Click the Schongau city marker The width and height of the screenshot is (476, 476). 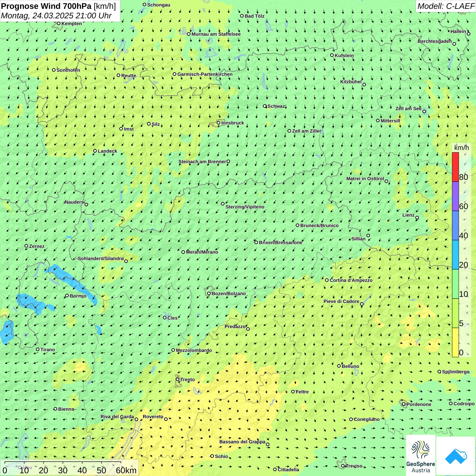click(x=144, y=5)
